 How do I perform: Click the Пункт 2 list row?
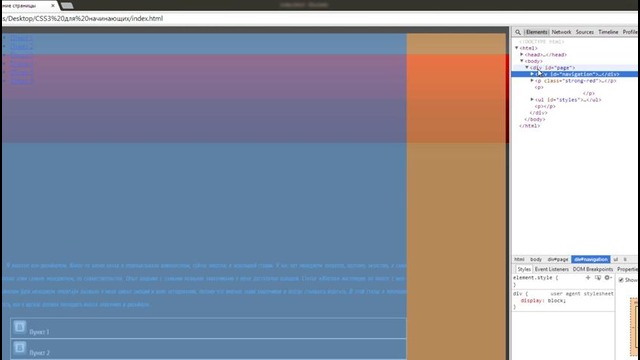(x=208, y=349)
